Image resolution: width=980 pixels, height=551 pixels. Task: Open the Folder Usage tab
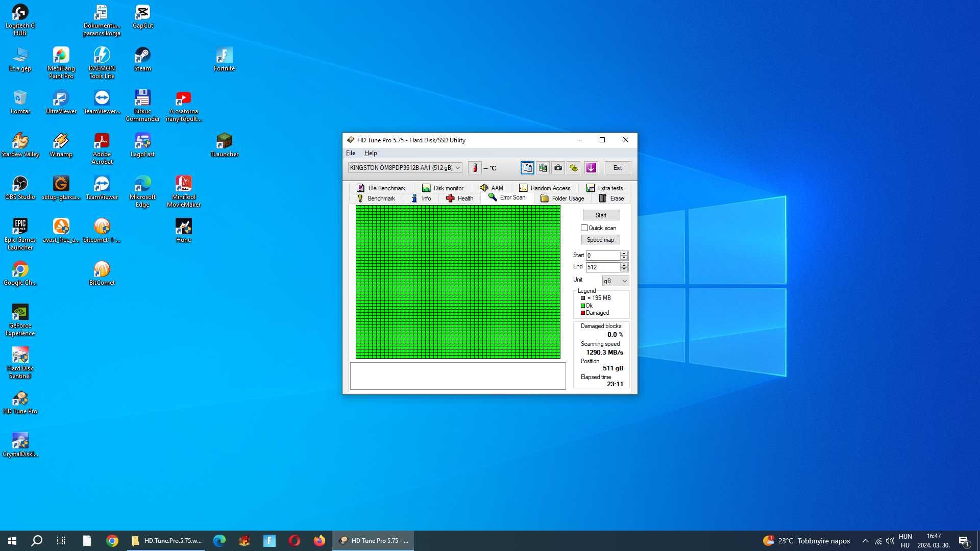coord(562,198)
